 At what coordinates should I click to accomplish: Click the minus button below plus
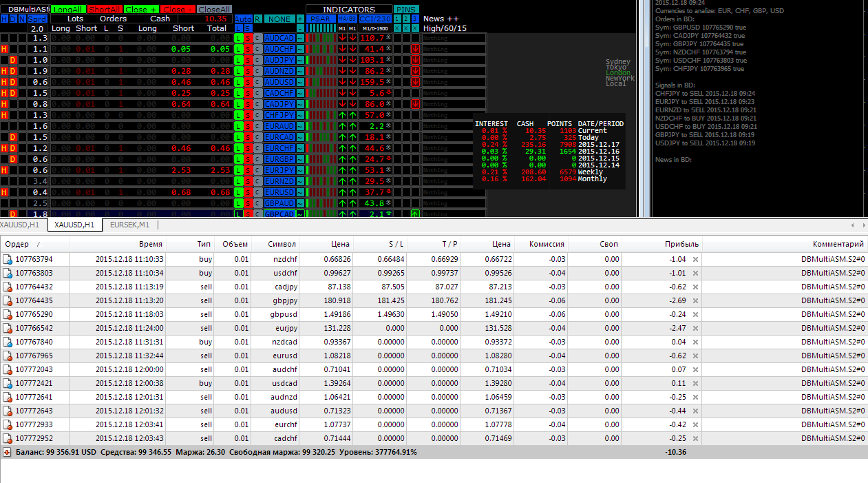tap(300, 28)
